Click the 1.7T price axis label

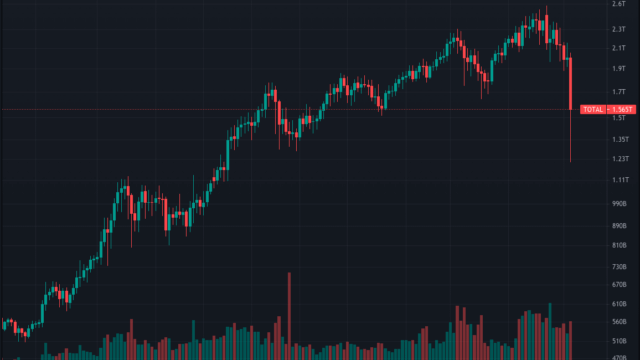click(619, 92)
